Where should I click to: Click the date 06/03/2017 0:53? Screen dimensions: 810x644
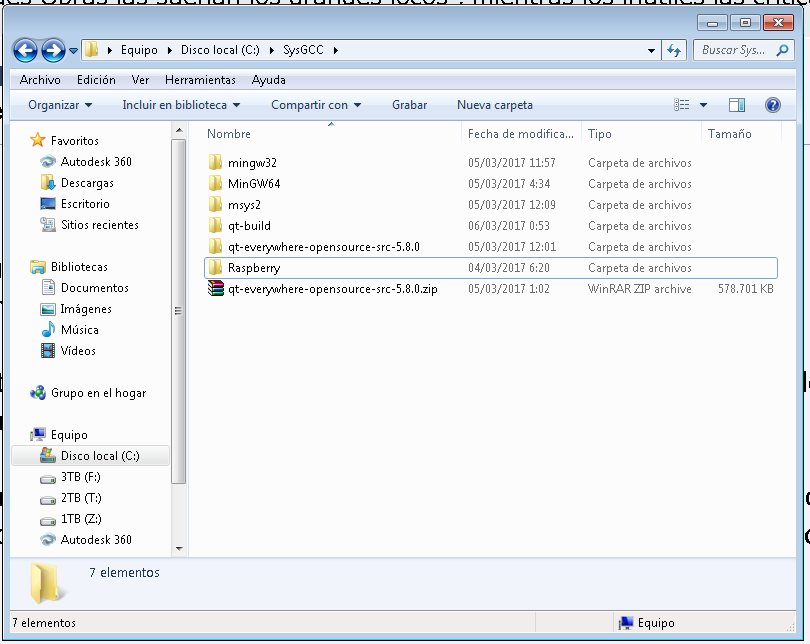[509, 226]
